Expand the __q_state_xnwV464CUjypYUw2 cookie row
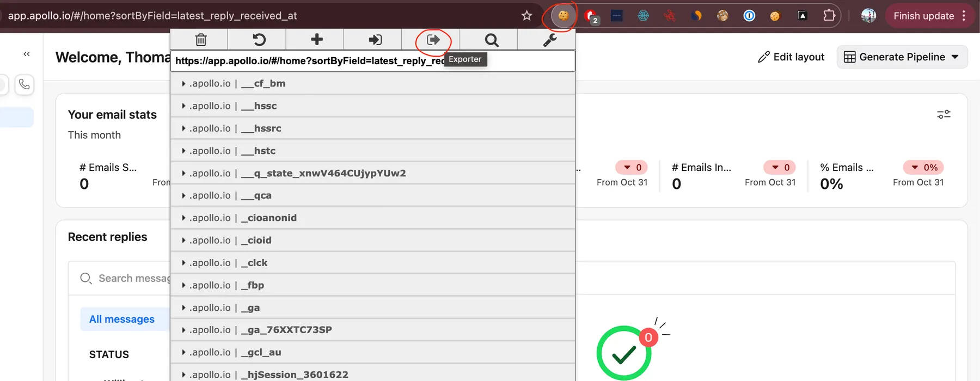 pos(373,173)
